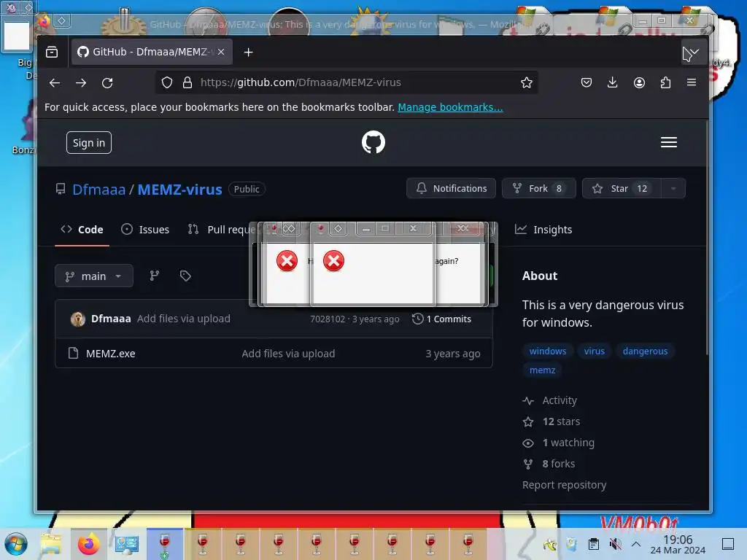Open the 8 forks link
The height and width of the screenshot is (560, 747).
(x=549, y=464)
